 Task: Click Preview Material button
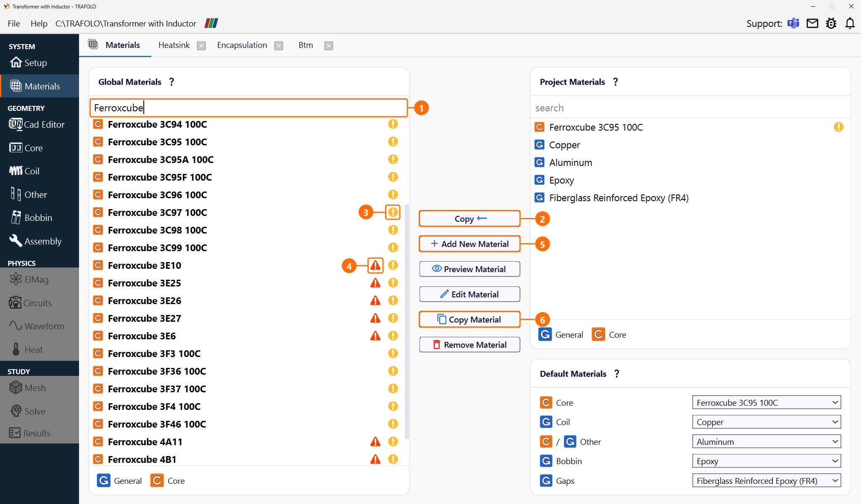click(470, 269)
